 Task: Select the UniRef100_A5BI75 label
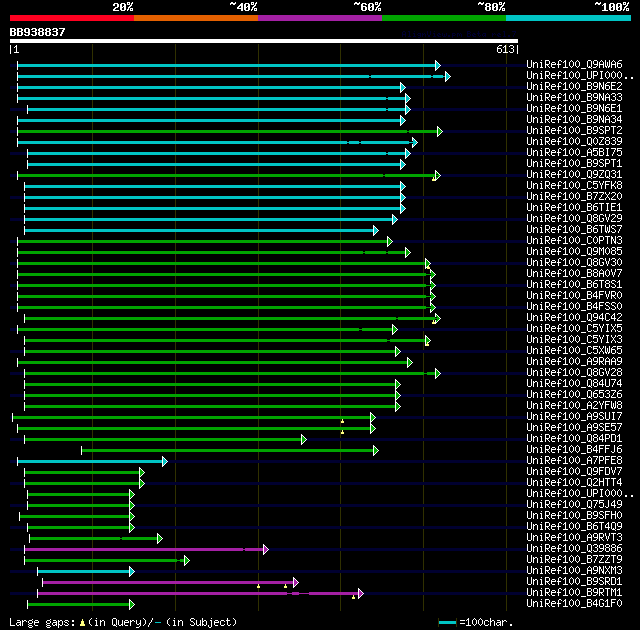pyautogui.click(x=574, y=152)
